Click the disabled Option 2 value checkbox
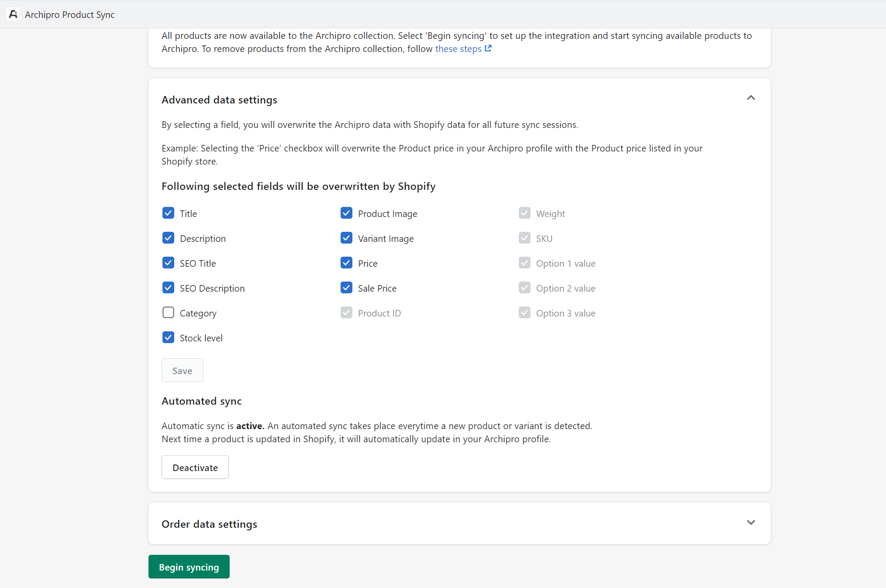The height and width of the screenshot is (588, 886). tap(524, 288)
